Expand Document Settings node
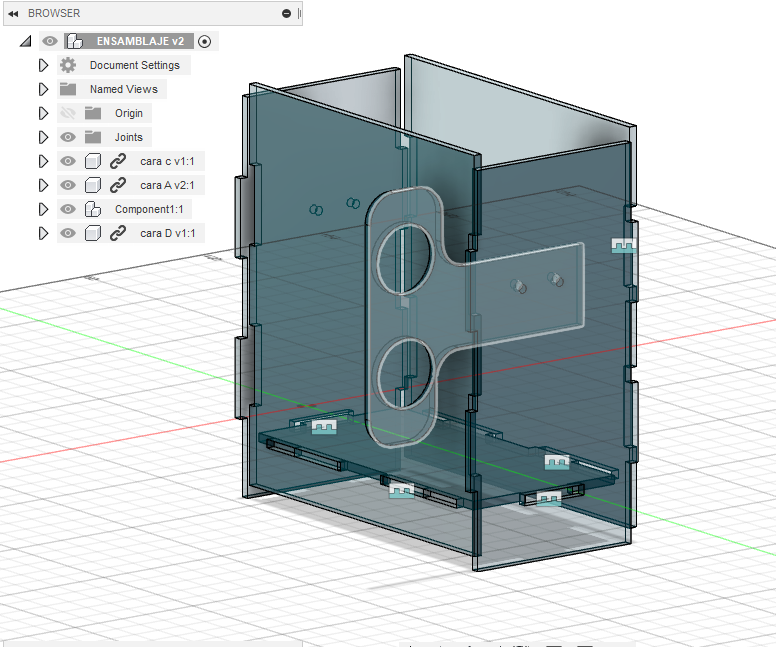This screenshot has width=776, height=647. pos(44,65)
